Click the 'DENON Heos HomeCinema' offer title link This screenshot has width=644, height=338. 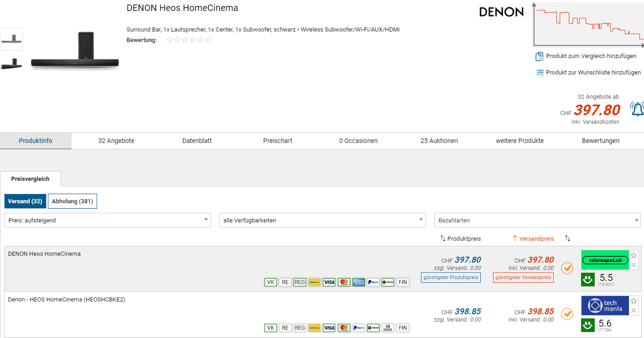[x=44, y=254]
